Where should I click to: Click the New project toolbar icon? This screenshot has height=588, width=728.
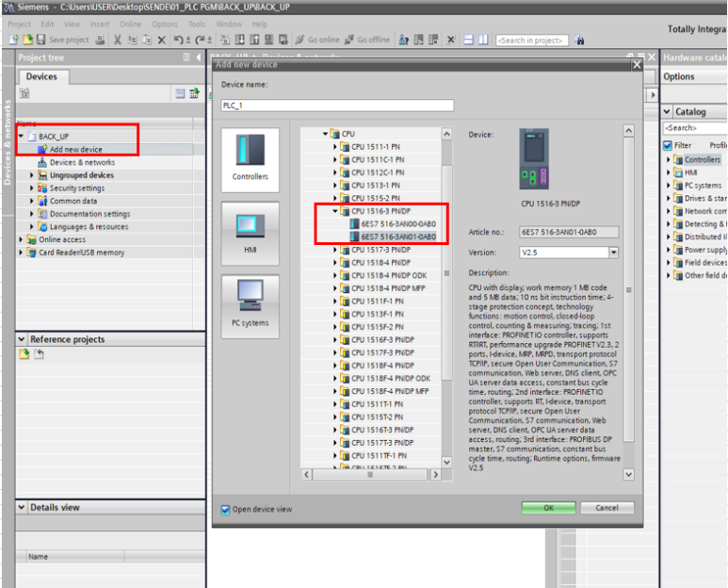[13, 40]
